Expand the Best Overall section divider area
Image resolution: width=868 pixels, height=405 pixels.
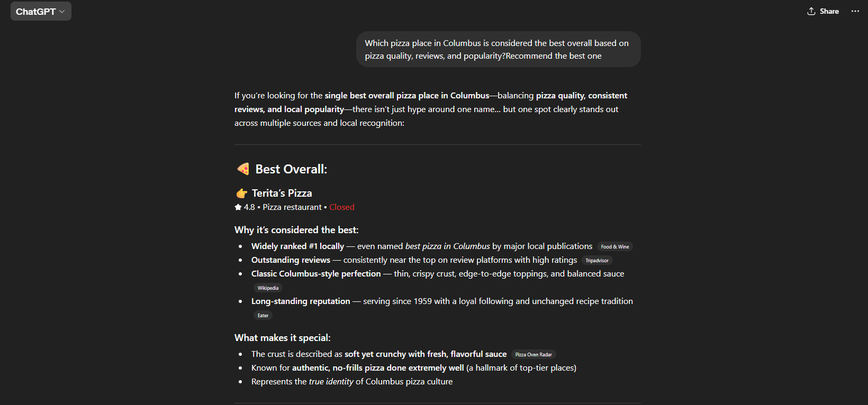coord(438,144)
